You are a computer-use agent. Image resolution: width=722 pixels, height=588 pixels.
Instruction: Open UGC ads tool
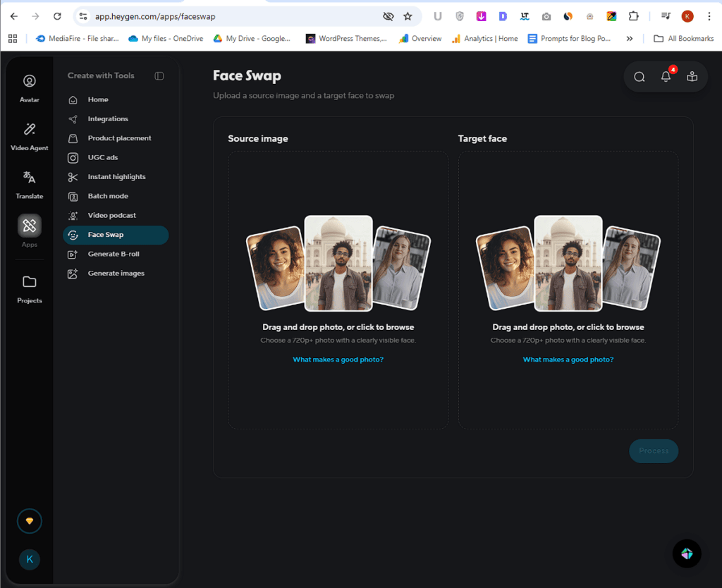pos(116,157)
